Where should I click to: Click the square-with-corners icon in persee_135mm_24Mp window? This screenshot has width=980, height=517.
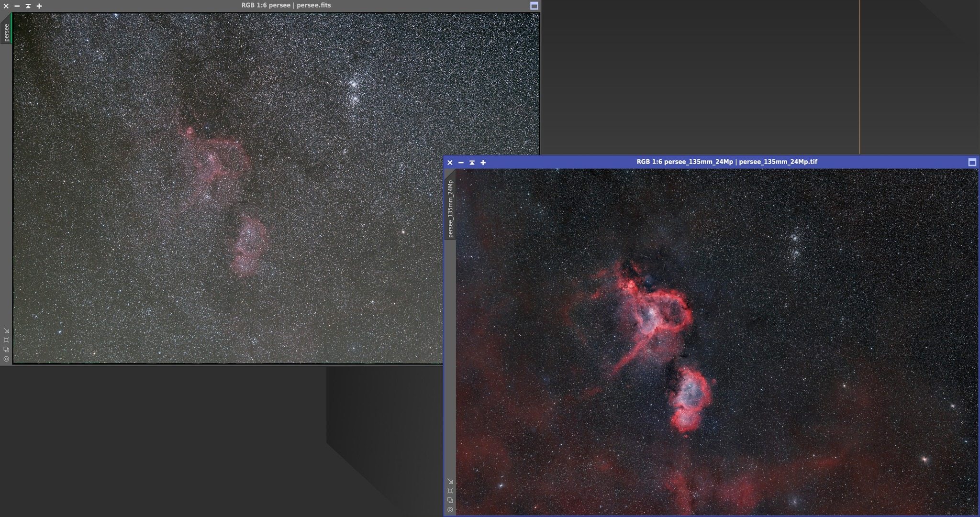[450, 491]
